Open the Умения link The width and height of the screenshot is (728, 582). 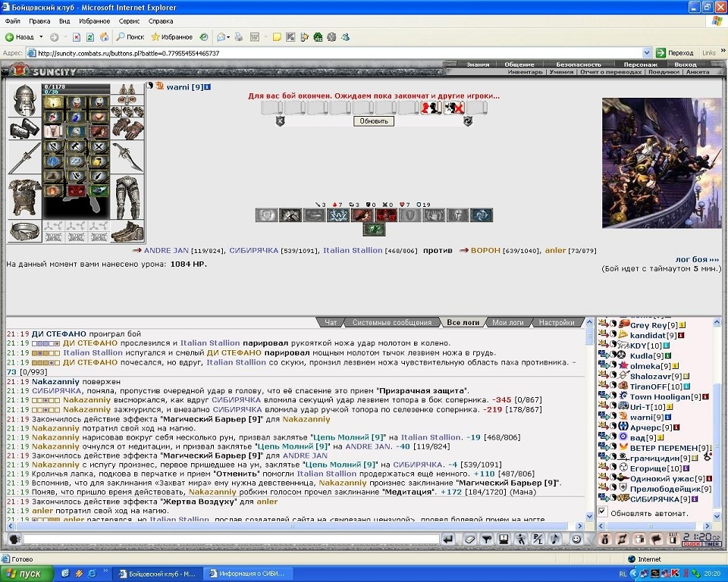click(x=561, y=72)
